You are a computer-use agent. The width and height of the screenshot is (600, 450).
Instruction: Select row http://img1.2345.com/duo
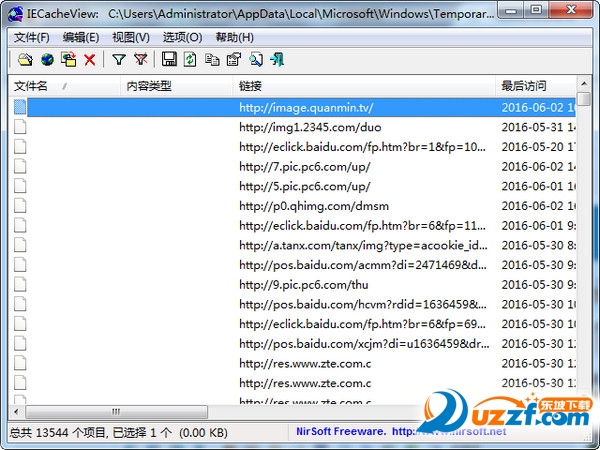292,127
